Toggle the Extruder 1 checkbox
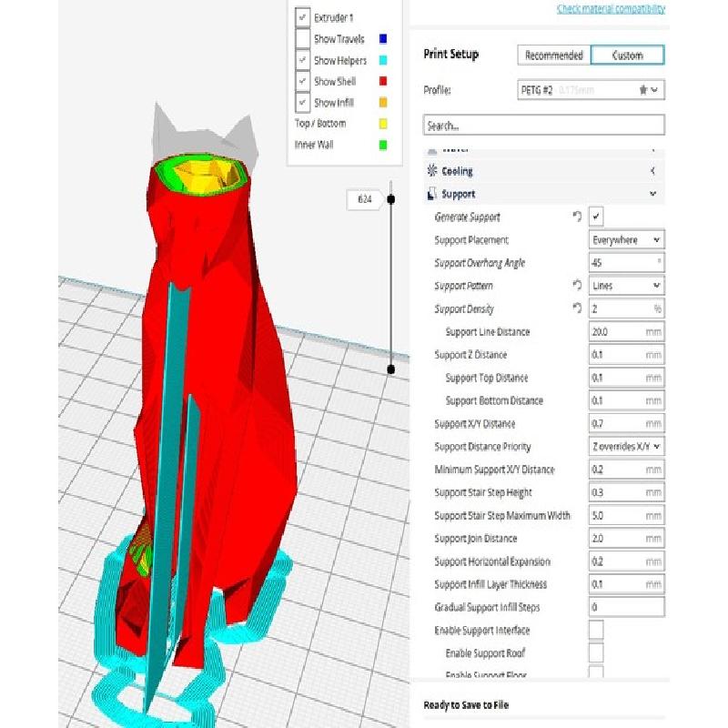Image resolution: width=728 pixels, height=728 pixels. tap(303, 17)
